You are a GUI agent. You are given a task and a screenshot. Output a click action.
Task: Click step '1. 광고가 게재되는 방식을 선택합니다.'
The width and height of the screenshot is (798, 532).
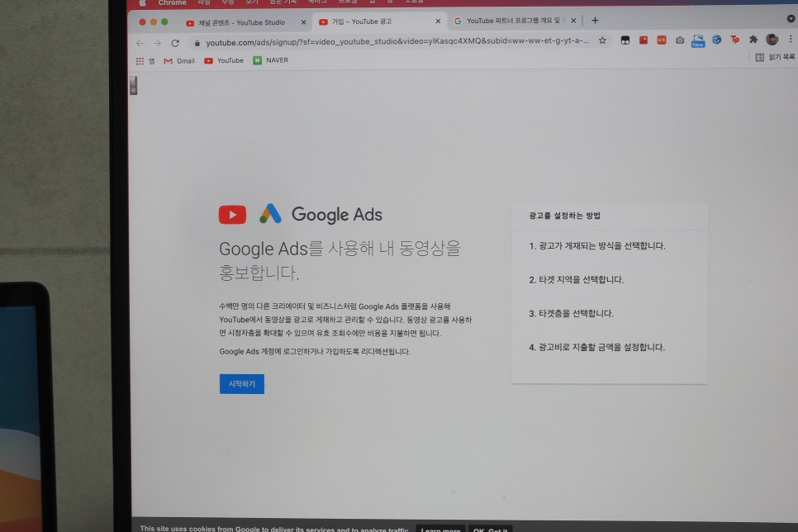[x=597, y=246]
